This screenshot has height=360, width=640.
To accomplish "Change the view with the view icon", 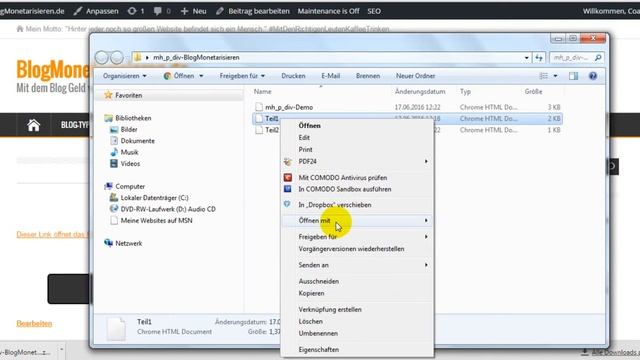I will 544,76.
